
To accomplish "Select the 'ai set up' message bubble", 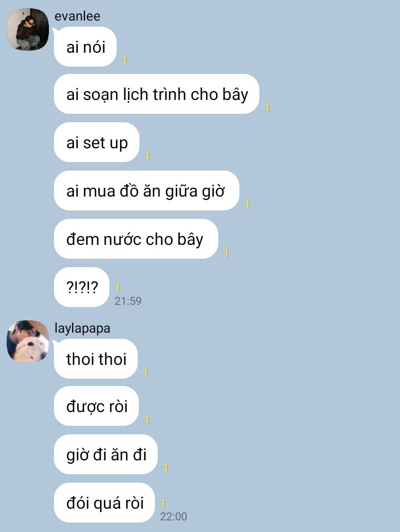I will coord(97,142).
